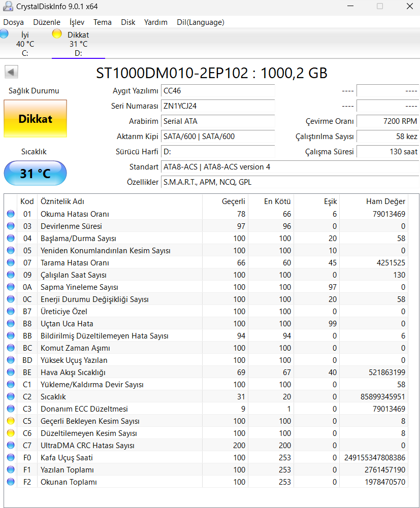Click the Seri Numarası field
The height and width of the screenshot is (508, 420).
pyautogui.click(x=218, y=106)
